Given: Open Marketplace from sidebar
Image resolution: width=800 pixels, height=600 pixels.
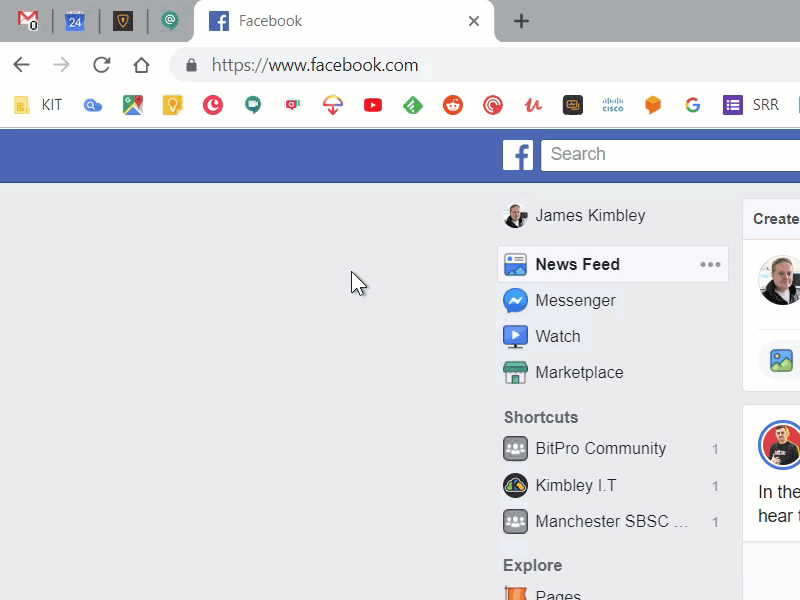Looking at the screenshot, I should (x=563, y=372).
